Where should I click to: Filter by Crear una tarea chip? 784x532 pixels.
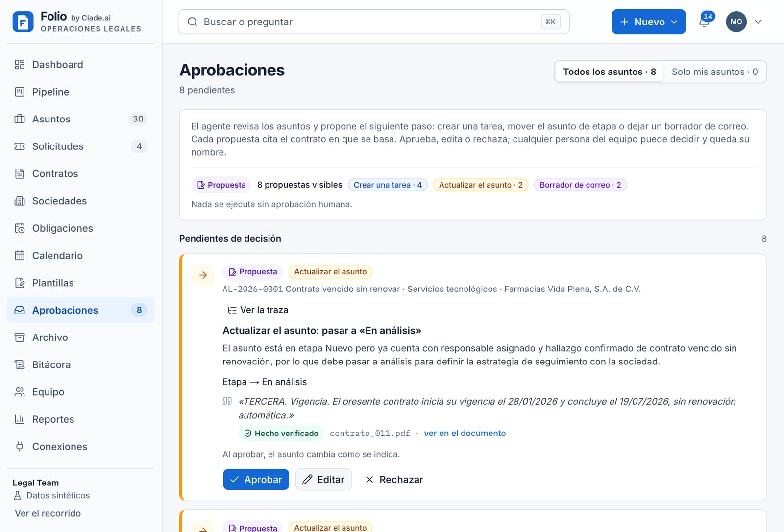point(388,185)
